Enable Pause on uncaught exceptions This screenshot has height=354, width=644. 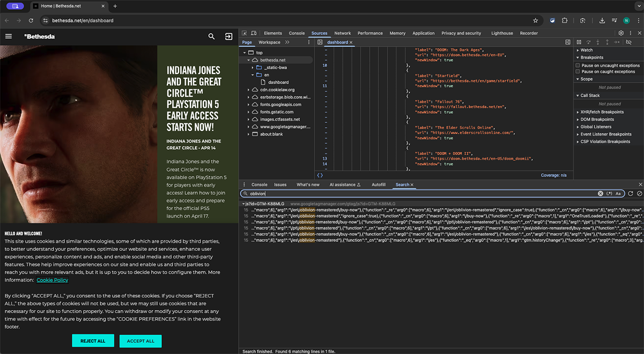pyautogui.click(x=577, y=65)
